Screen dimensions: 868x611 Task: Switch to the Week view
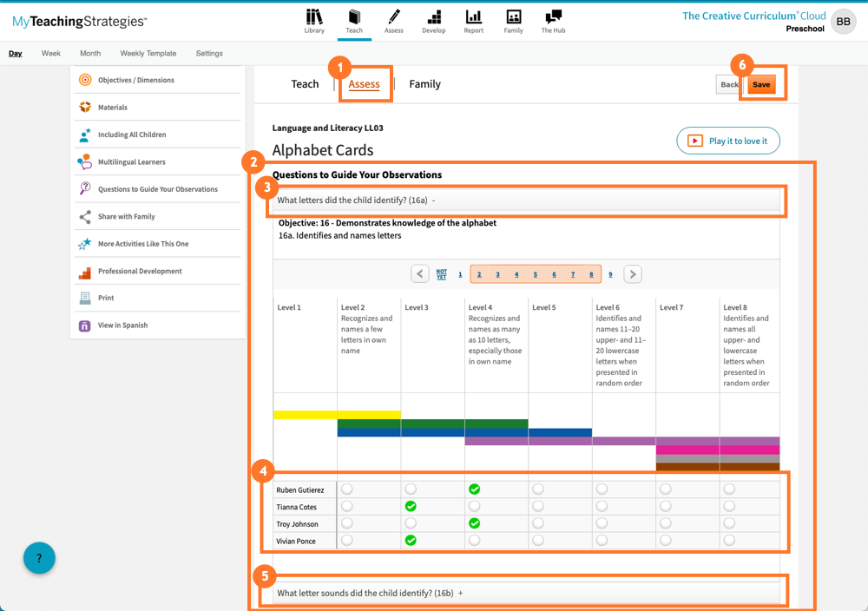click(50, 53)
